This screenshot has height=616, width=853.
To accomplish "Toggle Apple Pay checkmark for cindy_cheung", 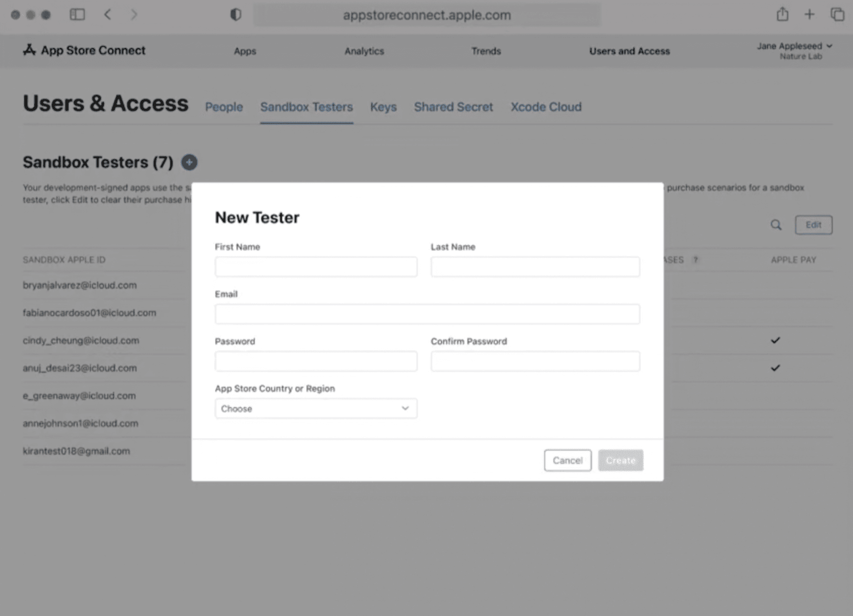I will (x=775, y=340).
